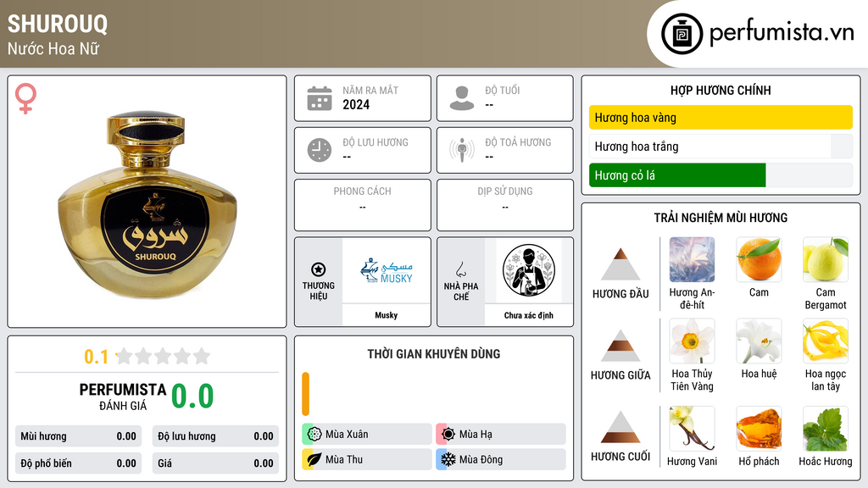Click the perfumista.vn bottle logo icon
The height and width of the screenshot is (488, 868).
pos(682,34)
